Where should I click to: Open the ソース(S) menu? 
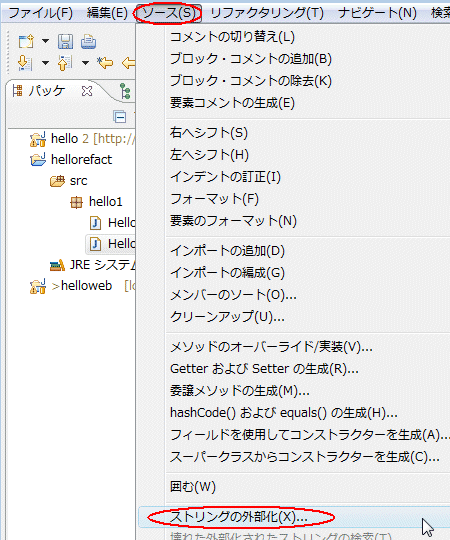[169, 13]
